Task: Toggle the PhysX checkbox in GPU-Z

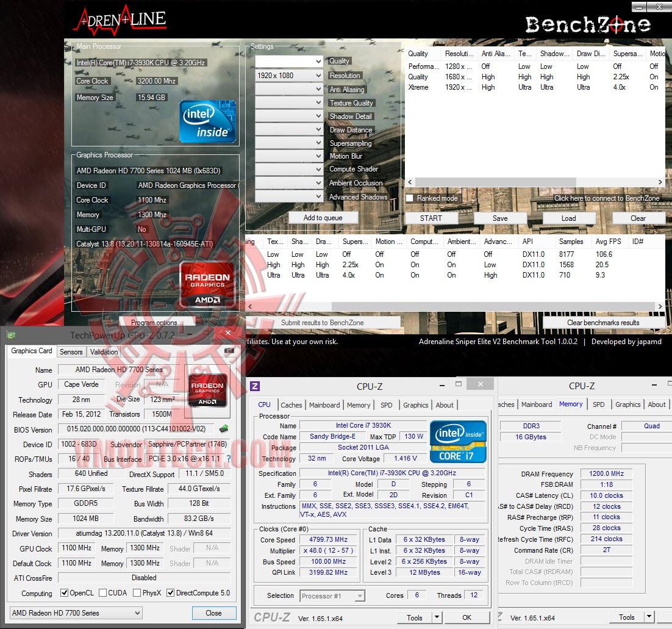Action: [x=137, y=592]
